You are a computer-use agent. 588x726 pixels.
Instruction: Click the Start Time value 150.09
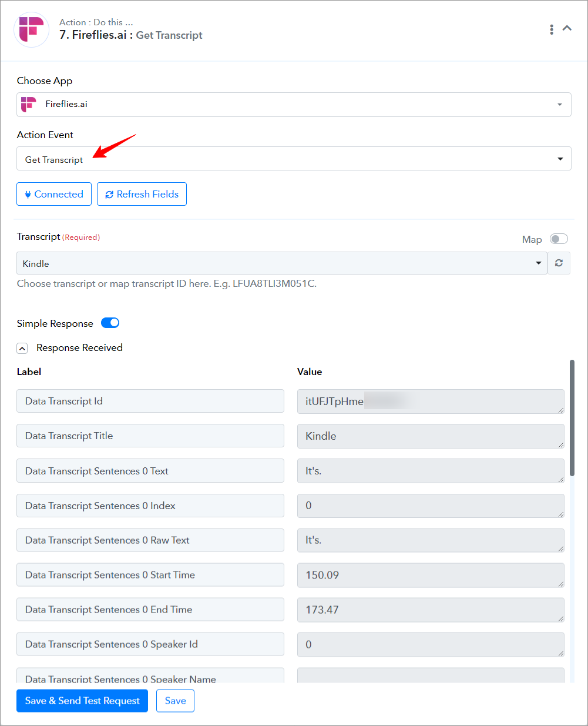431,575
